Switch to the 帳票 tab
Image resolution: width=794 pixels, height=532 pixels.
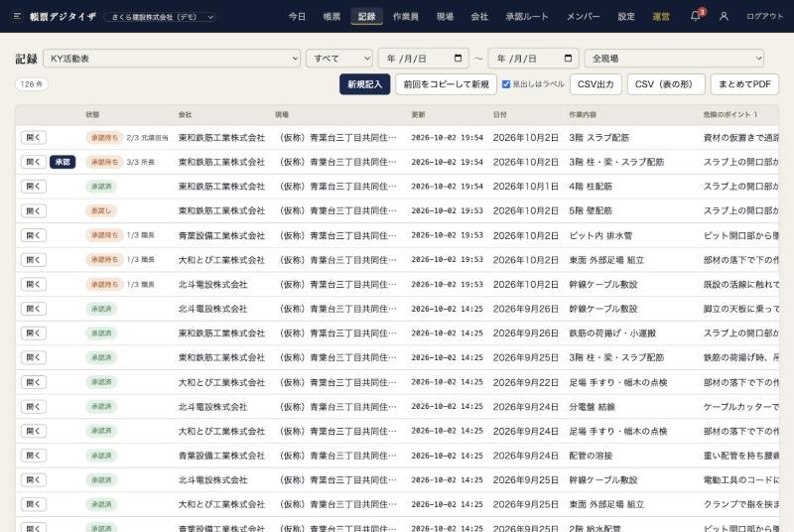tap(331, 16)
